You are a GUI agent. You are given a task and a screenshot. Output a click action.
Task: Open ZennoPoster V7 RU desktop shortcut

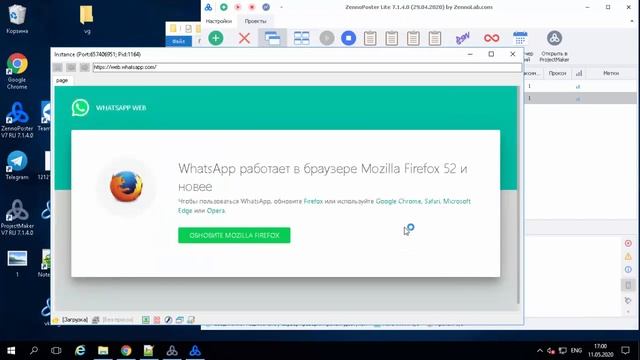coord(17,120)
